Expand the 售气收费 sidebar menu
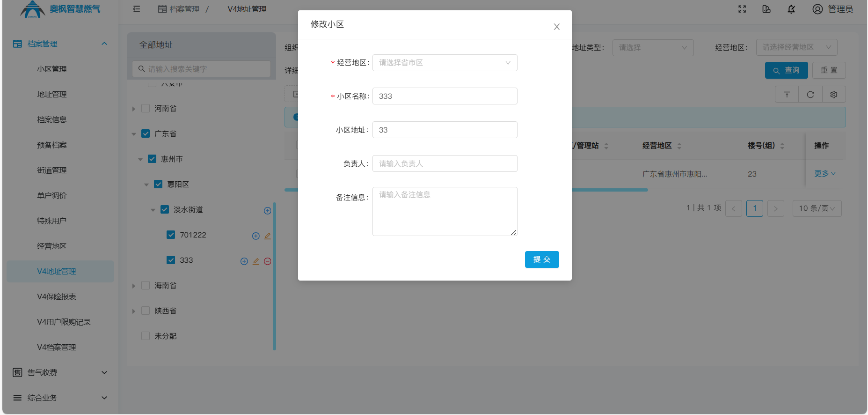868x415 pixels. [x=60, y=372]
